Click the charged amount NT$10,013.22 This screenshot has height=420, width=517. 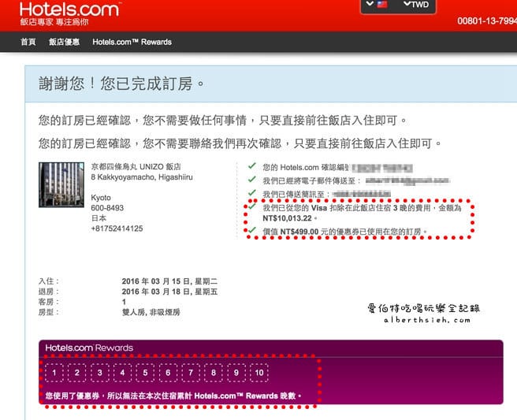point(287,218)
